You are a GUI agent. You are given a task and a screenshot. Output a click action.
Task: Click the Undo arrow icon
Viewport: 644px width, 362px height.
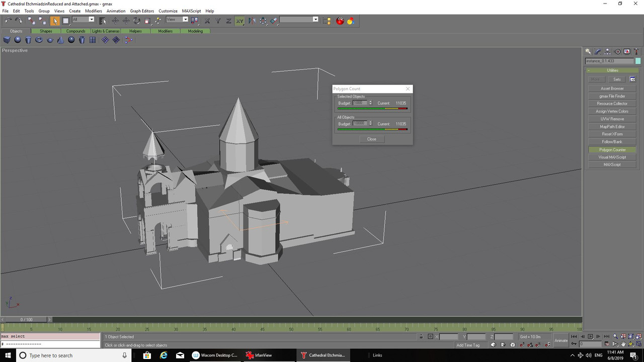tap(8, 21)
